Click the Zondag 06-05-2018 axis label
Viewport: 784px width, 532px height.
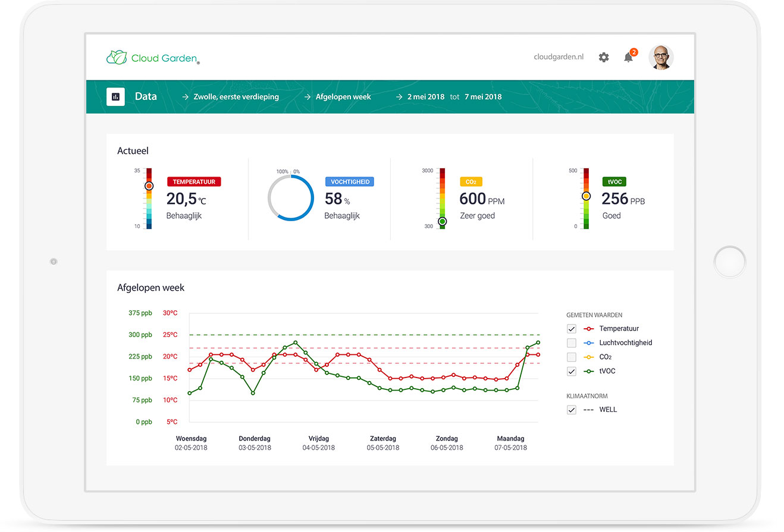[x=447, y=443]
